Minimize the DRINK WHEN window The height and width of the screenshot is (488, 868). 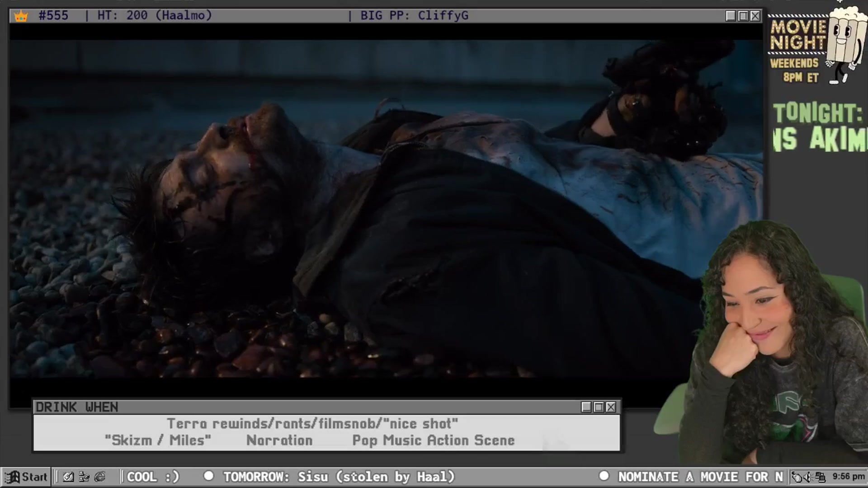[x=586, y=407]
